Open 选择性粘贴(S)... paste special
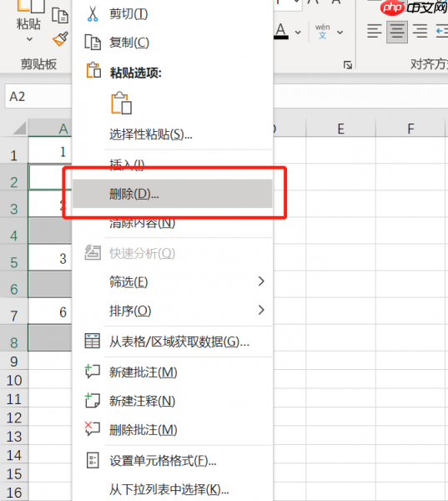448x501 pixels. point(173,134)
